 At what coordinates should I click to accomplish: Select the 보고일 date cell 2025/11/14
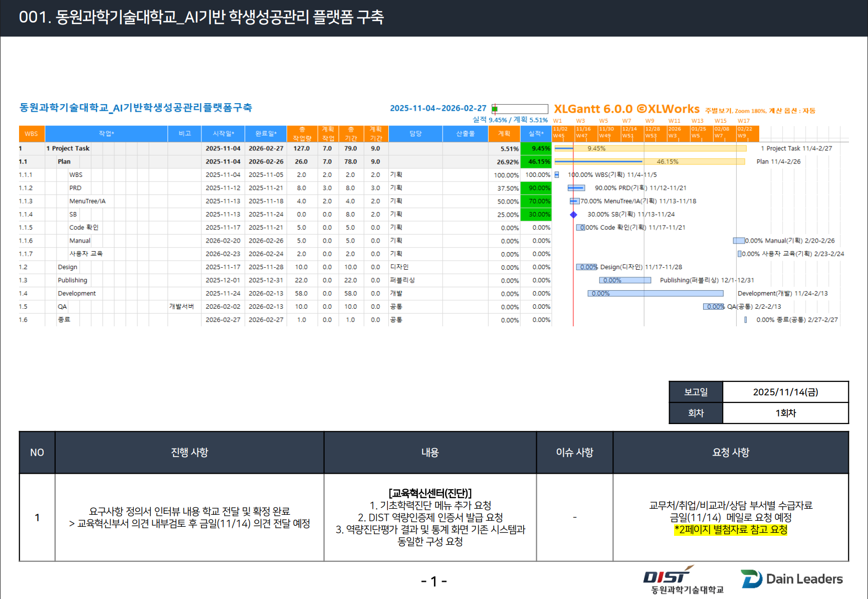click(x=785, y=392)
